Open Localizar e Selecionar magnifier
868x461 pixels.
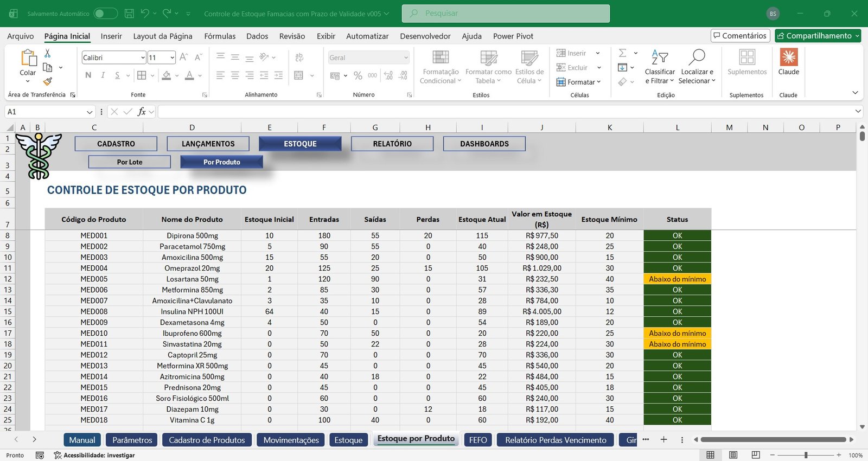(x=697, y=67)
